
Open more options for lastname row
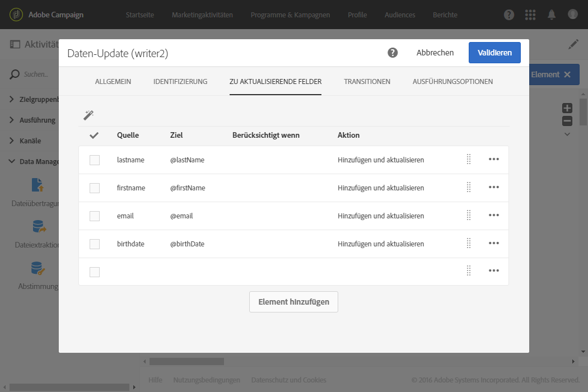(494, 160)
